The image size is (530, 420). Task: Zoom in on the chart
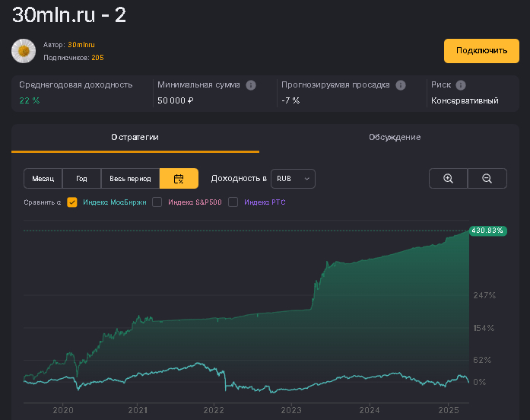point(448,179)
